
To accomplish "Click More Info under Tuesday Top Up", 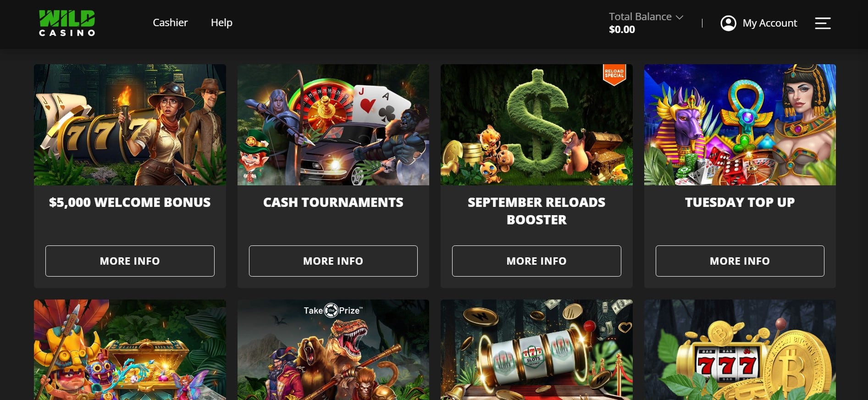I will (x=740, y=261).
